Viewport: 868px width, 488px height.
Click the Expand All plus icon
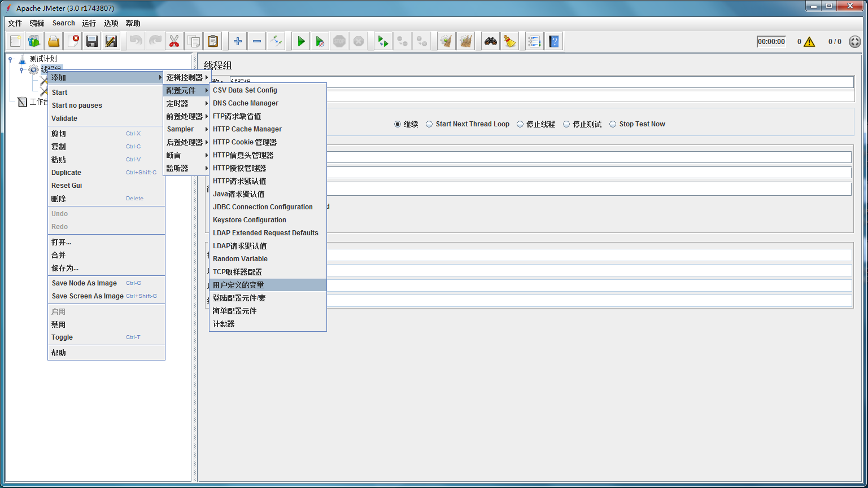tap(238, 41)
